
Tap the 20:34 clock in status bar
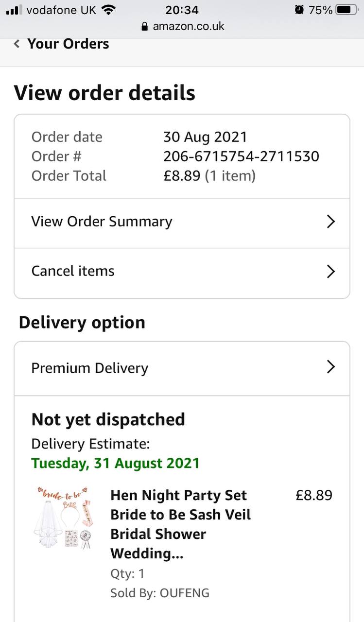coord(182,10)
